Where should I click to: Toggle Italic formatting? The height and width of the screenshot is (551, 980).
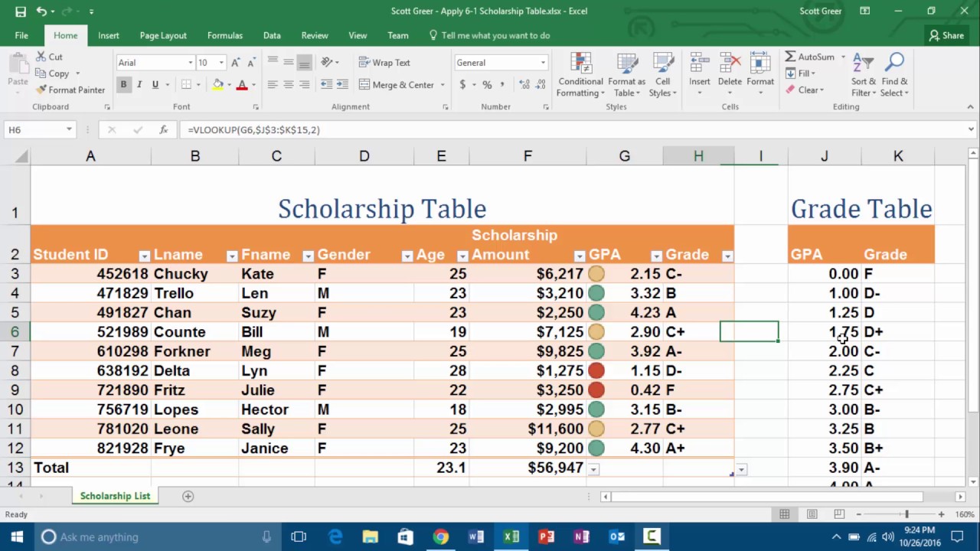[139, 85]
